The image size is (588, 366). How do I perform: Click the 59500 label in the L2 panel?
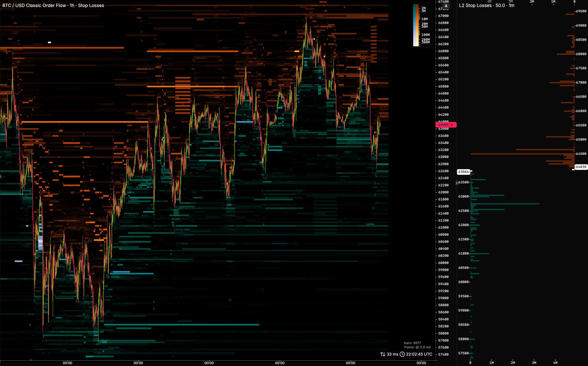463,296
